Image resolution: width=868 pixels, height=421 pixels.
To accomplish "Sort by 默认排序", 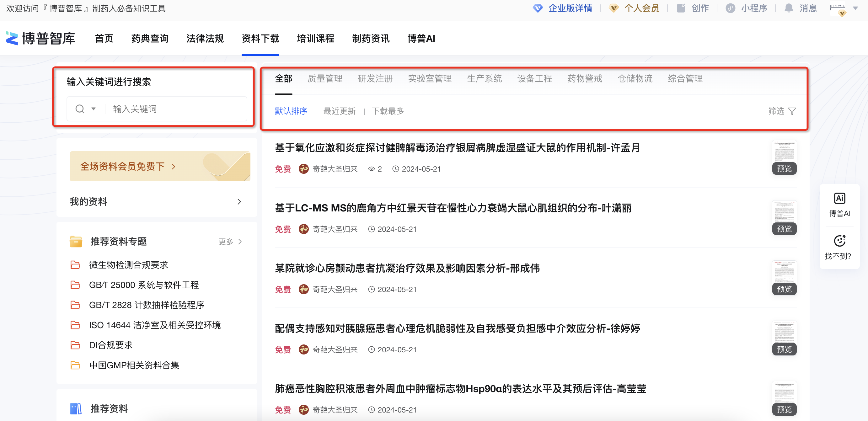I will [x=291, y=111].
